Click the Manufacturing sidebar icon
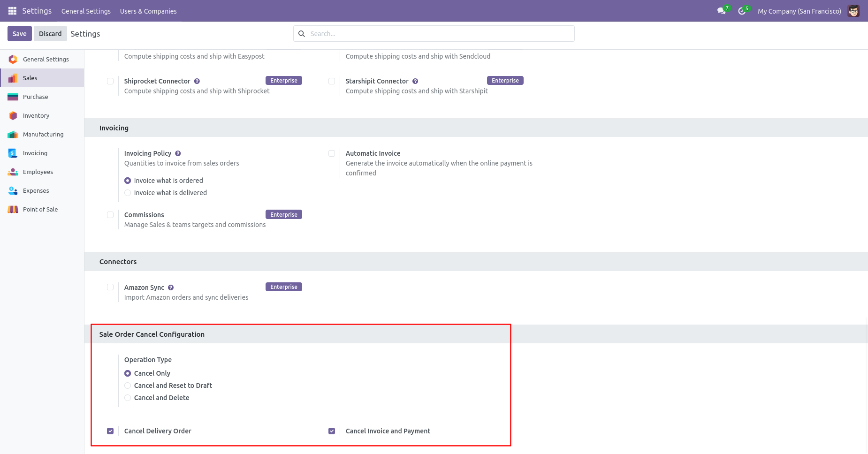The image size is (868, 454). (13, 134)
